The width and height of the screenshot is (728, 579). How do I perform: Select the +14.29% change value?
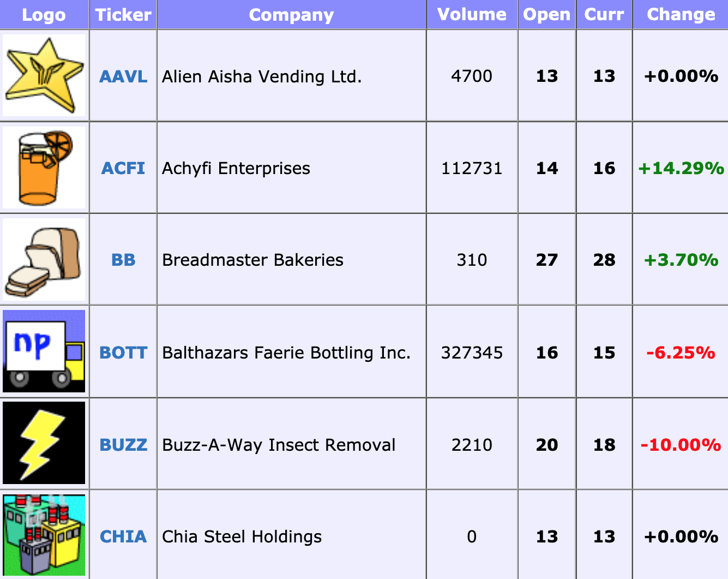(681, 168)
